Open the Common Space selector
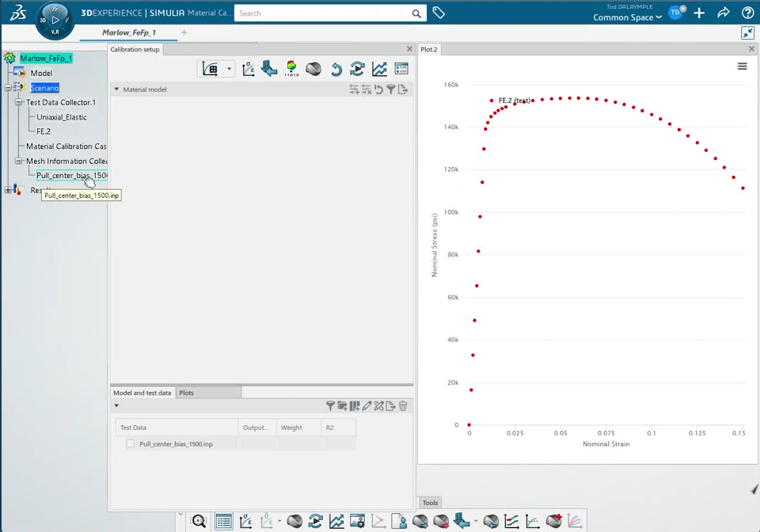Image resolution: width=760 pixels, height=532 pixels. click(627, 17)
